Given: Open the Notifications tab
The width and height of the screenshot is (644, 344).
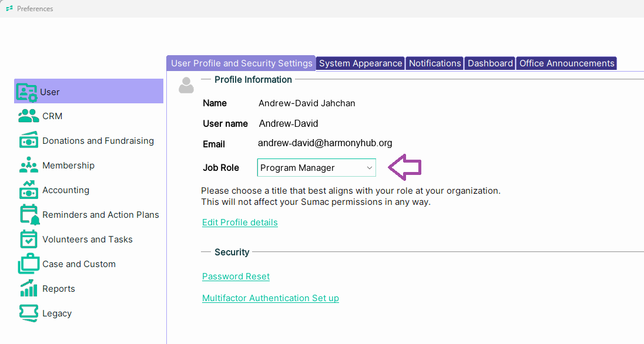Looking at the screenshot, I should (x=435, y=63).
